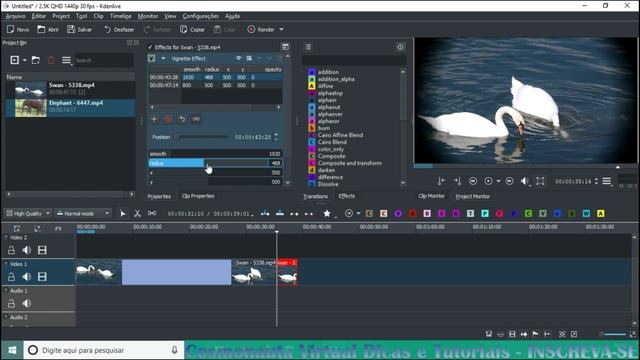
Task: Select the Dissolve transition
Action: pyautogui.click(x=328, y=184)
